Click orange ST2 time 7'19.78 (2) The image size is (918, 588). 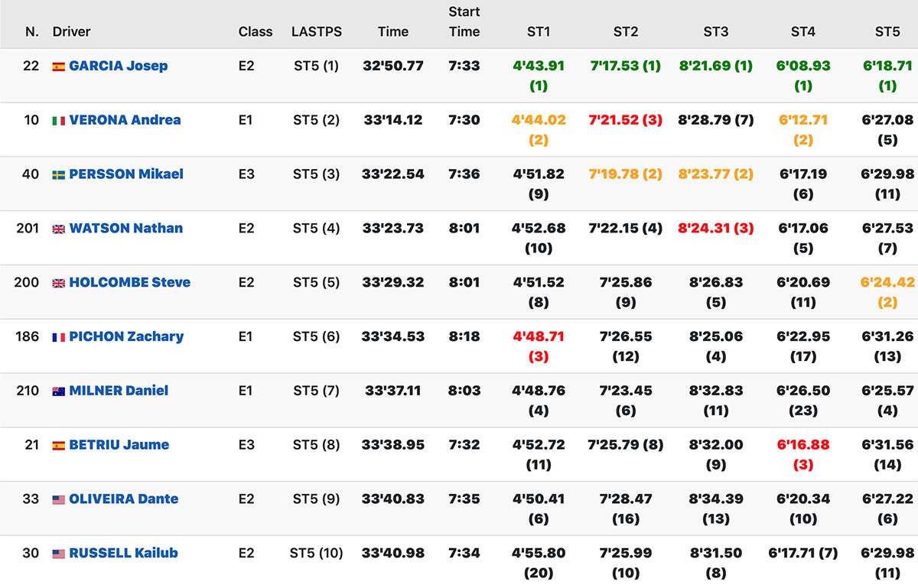click(x=626, y=174)
